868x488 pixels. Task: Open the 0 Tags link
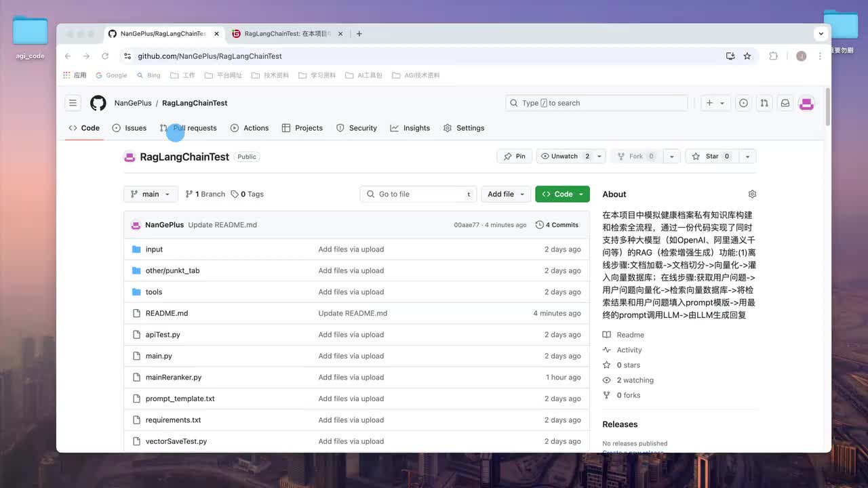[248, 194]
